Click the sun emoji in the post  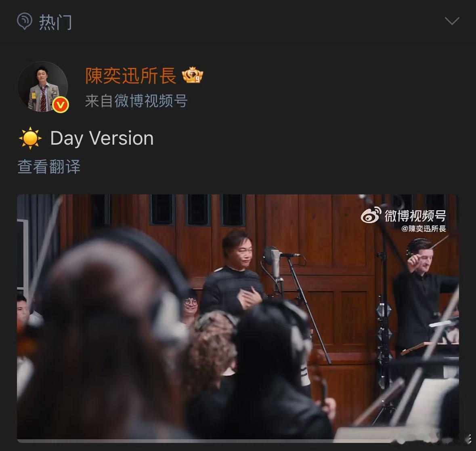(30, 138)
